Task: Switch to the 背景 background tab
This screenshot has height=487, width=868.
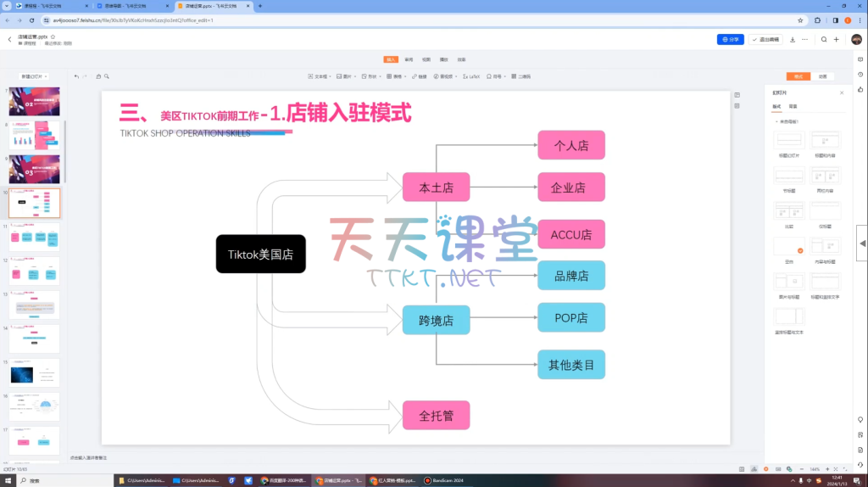Action: [x=793, y=106]
